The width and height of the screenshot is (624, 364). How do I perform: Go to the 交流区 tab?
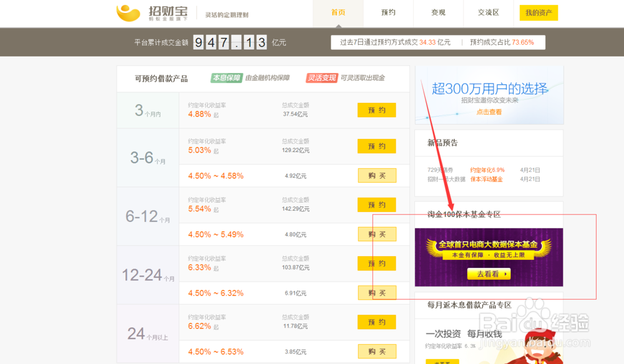pos(489,12)
